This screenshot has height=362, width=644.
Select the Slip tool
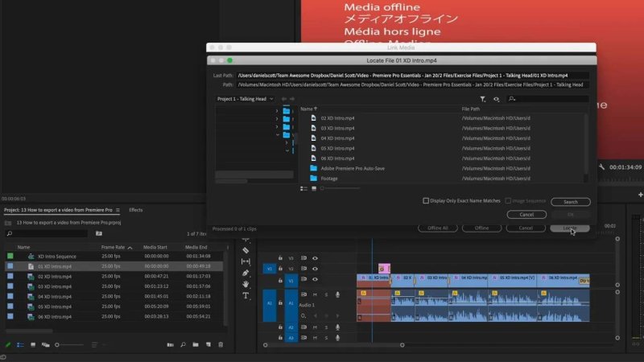pos(246,261)
